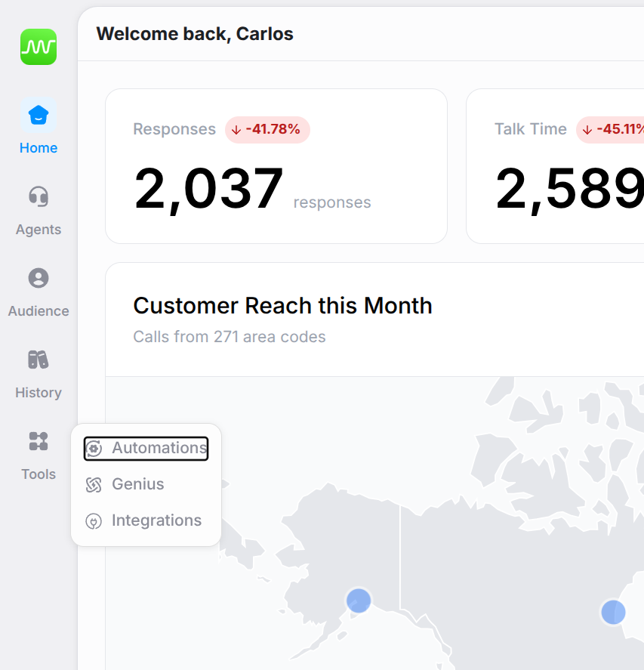Viewport: 644px width, 670px height.
Task: Click the Tools grid icon
Action: point(38,440)
